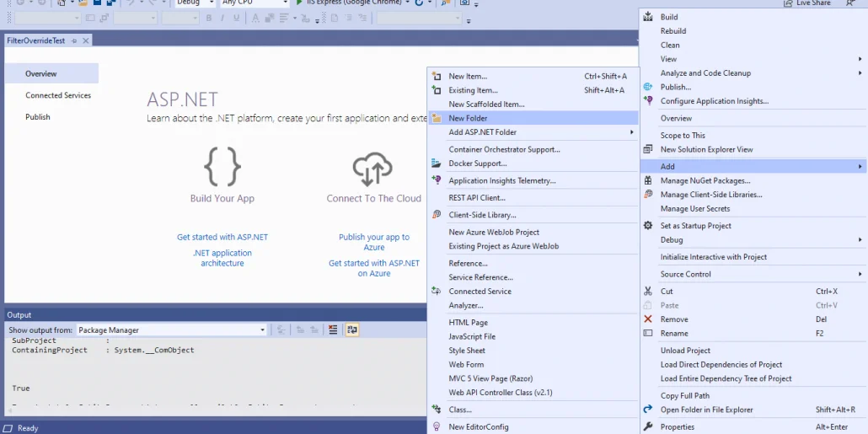
Task: Open Get started with ASP.NET on Azure link
Action: [374, 269]
